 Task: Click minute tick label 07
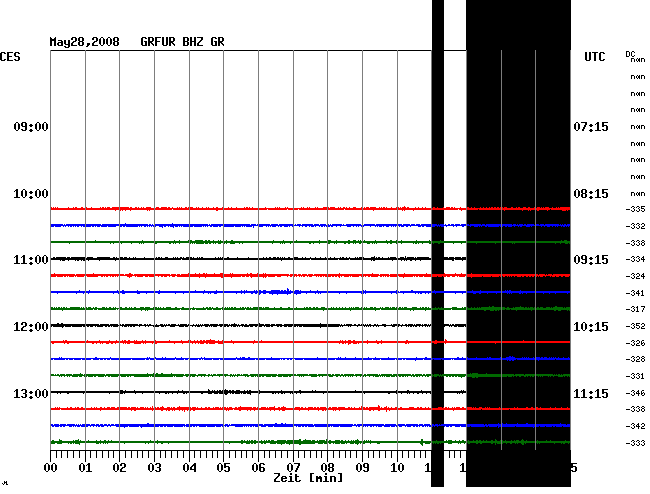293,468
